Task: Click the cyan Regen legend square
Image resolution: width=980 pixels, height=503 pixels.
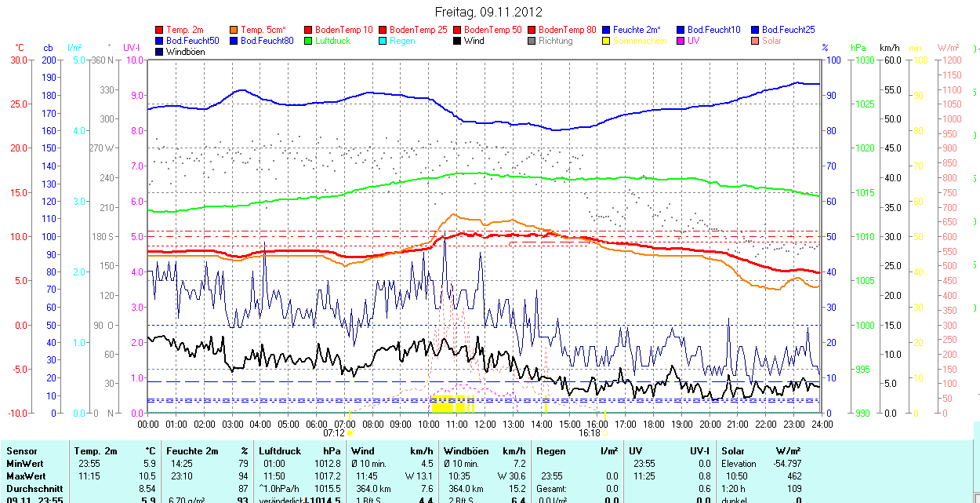Action: [x=383, y=41]
